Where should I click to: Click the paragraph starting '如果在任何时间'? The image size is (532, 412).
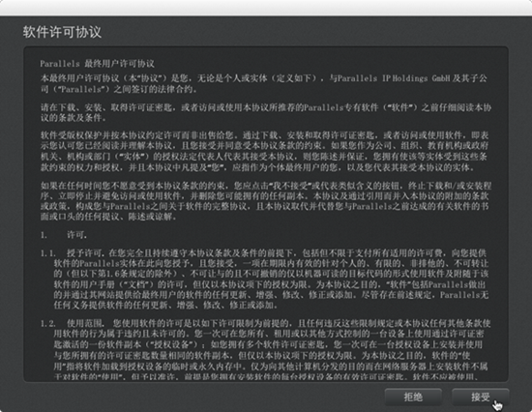point(266,201)
